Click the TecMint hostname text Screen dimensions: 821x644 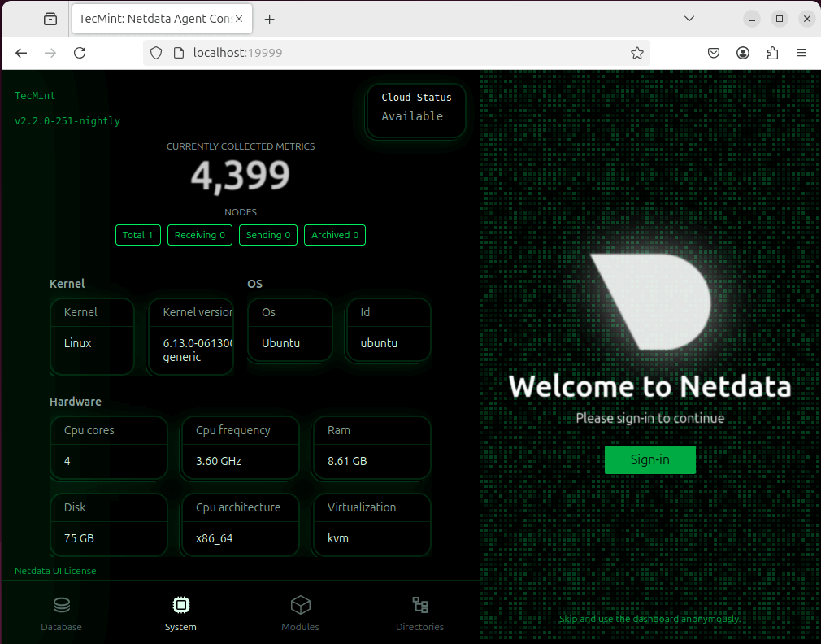[35, 96]
